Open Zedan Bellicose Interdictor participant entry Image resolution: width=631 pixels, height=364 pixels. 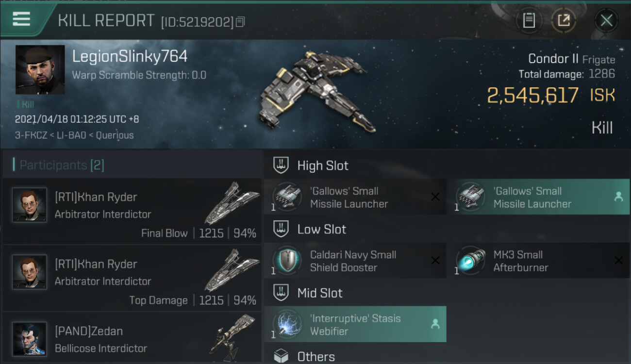(x=132, y=338)
